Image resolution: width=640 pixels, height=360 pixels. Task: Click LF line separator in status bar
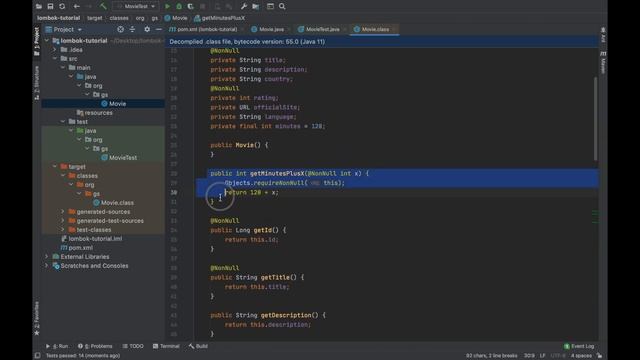tap(542, 356)
